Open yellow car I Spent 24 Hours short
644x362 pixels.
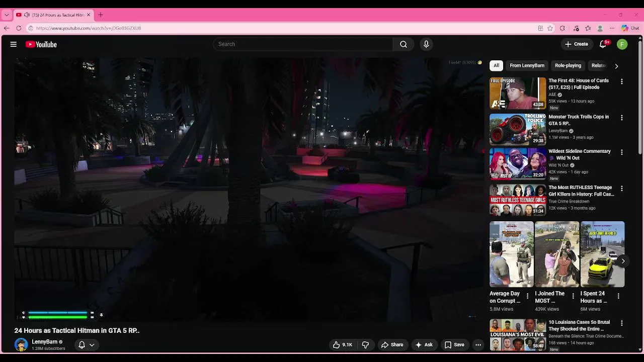click(x=602, y=254)
